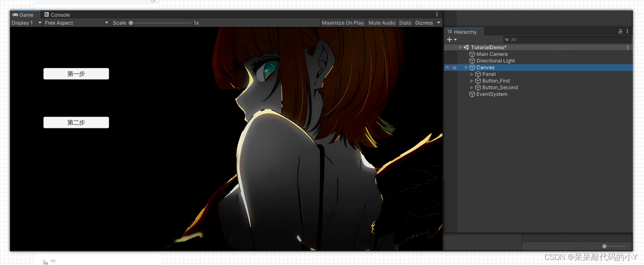This screenshot has width=644, height=265.
Task: Open the Hierarchy panel three-dot menu
Action: tap(627, 32)
